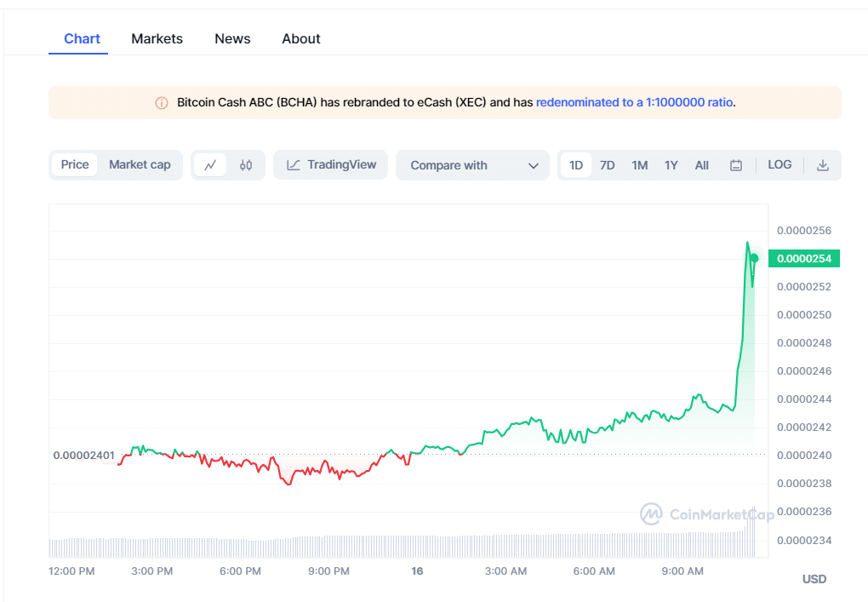Select 7D time range

[x=608, y=165]
